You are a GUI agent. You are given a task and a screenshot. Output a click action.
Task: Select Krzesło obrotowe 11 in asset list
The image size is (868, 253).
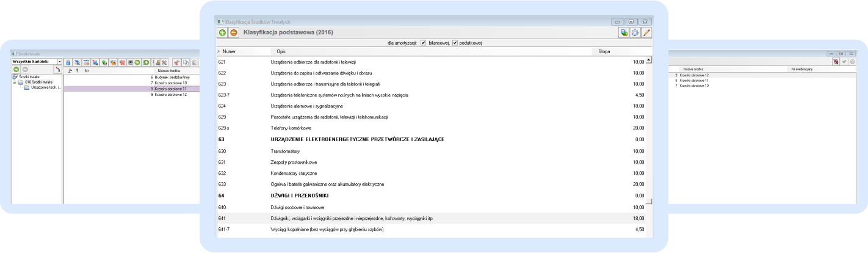[x=170, y=89]
